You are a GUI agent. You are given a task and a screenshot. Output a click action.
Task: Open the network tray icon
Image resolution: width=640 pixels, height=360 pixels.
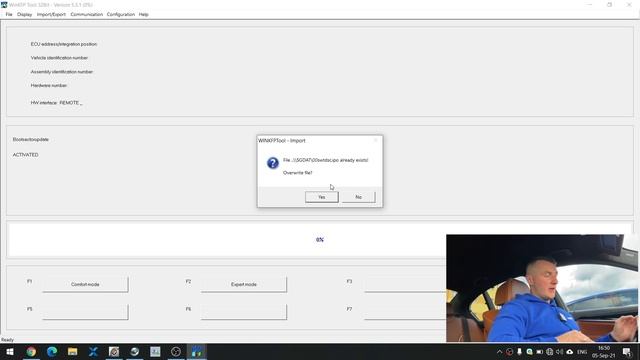(x=549, y=351)
